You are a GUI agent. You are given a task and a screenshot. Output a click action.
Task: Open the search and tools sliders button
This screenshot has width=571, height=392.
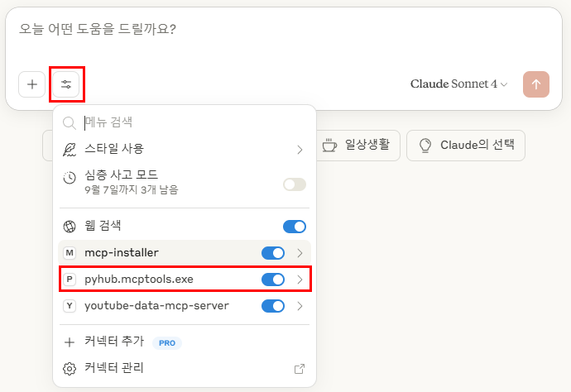coord(66,84)
